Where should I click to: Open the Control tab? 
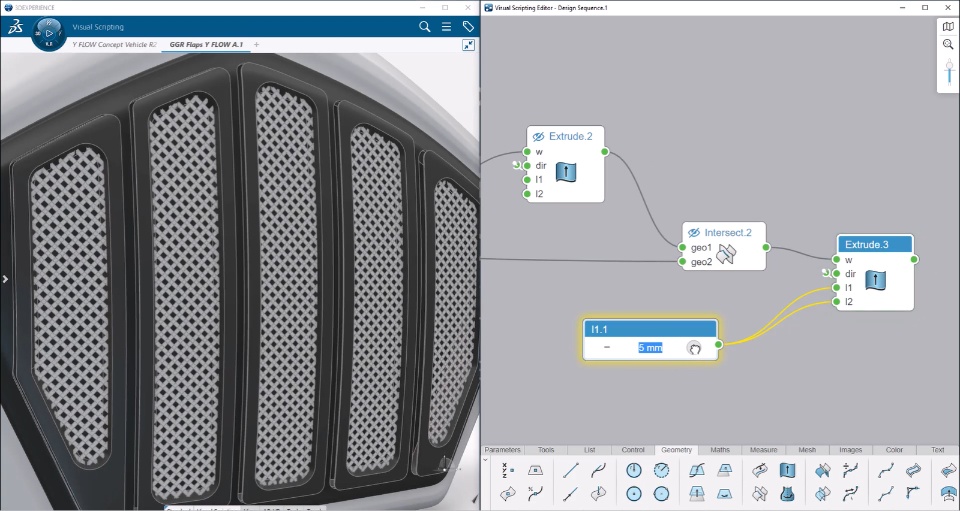tap(633, 450)
